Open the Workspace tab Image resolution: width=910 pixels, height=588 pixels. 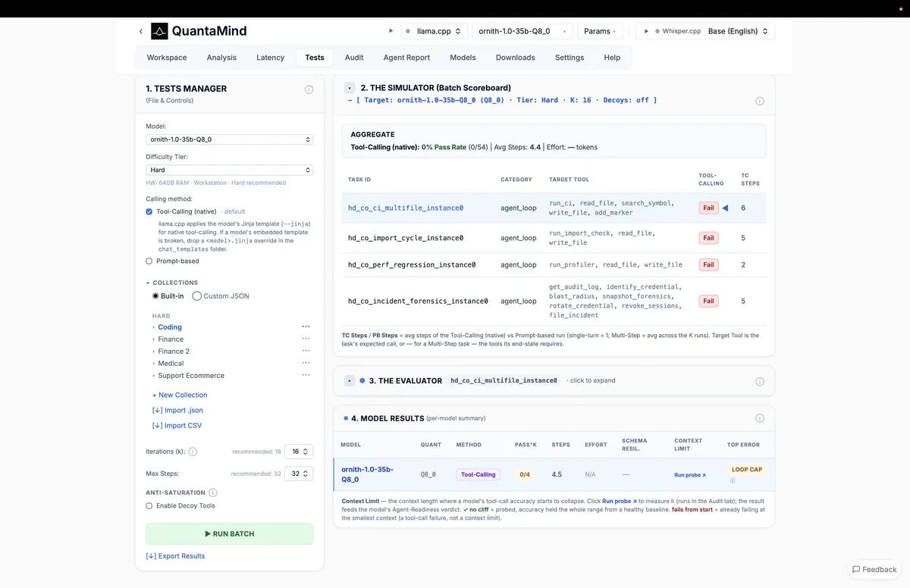[x=167, y=58]
